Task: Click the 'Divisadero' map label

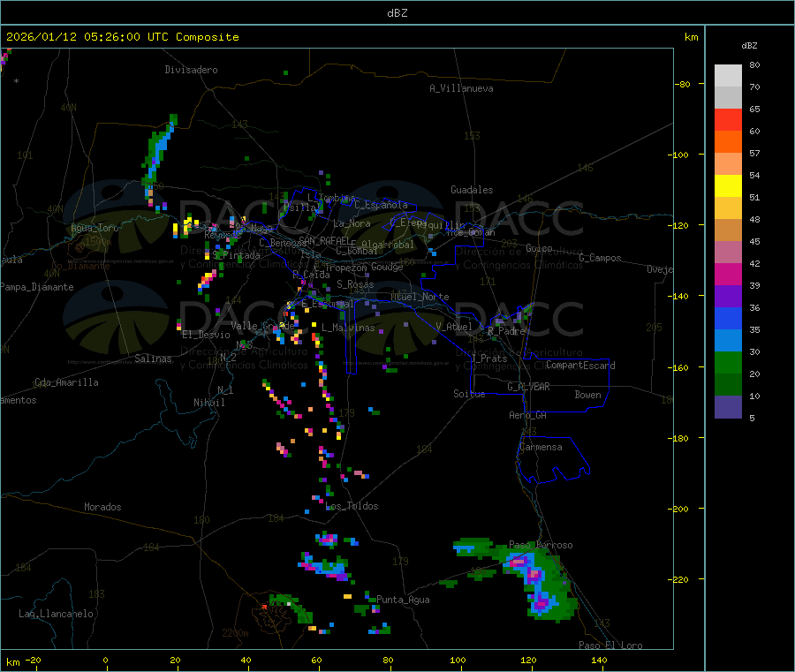Action: click(x=191, y=70)
